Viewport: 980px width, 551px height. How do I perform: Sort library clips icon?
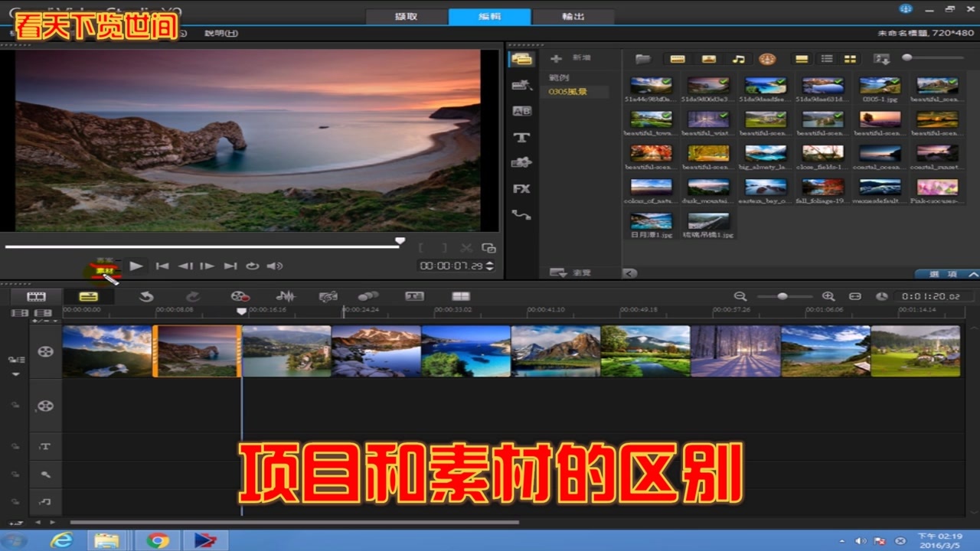(882, 59)
